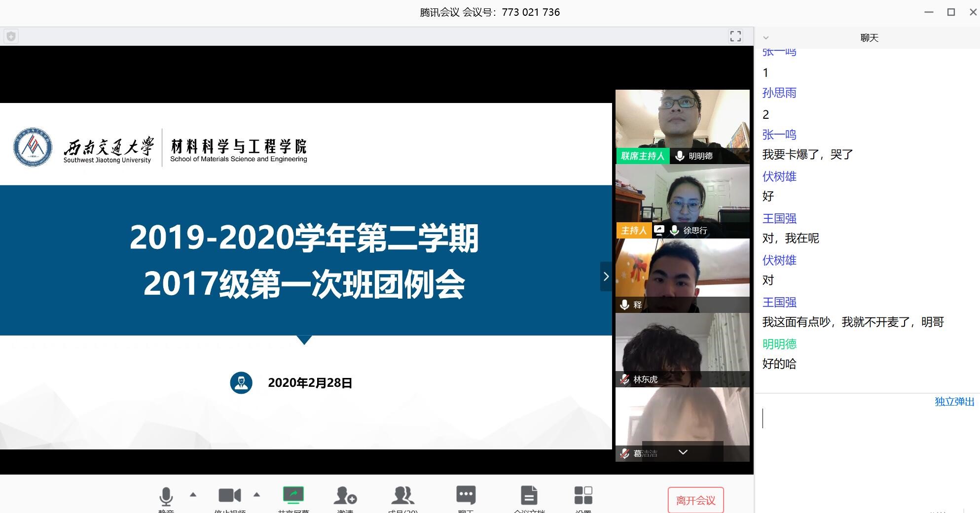Image resolution: width=980 pixels, height=513 pixels.
Task: Click the pop-out chat link
Action: point(954,402)
